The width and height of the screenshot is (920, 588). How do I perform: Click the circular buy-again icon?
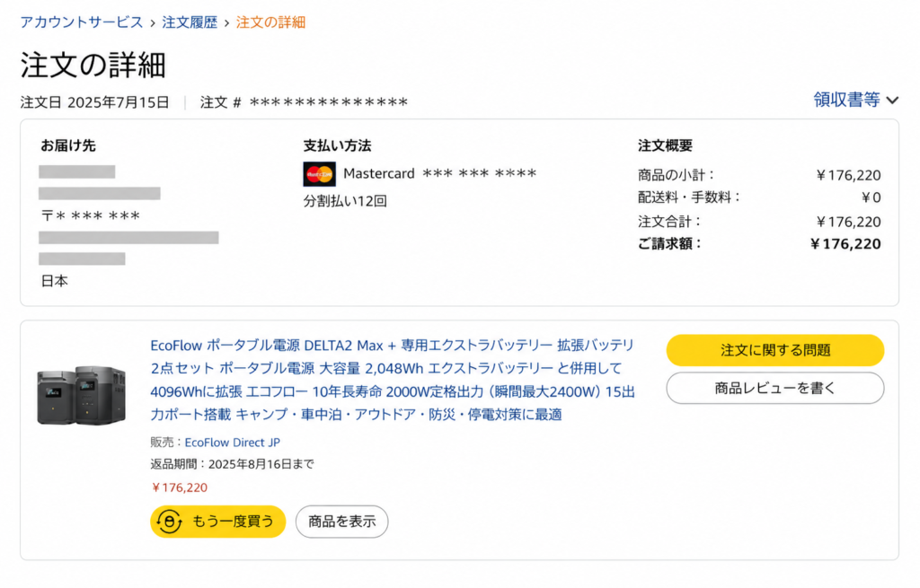[x=170, y=522]
